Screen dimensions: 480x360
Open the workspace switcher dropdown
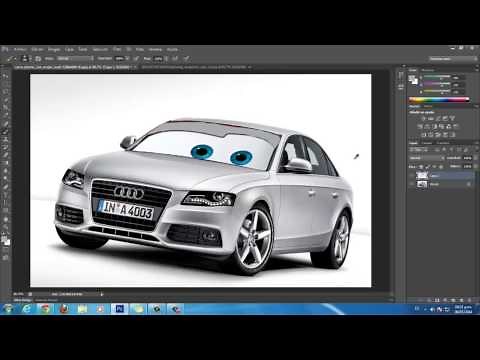pyautogui.click(x=453, y=59)
